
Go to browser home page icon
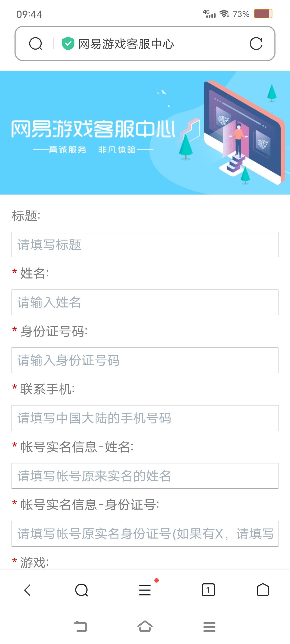point(263,590)
